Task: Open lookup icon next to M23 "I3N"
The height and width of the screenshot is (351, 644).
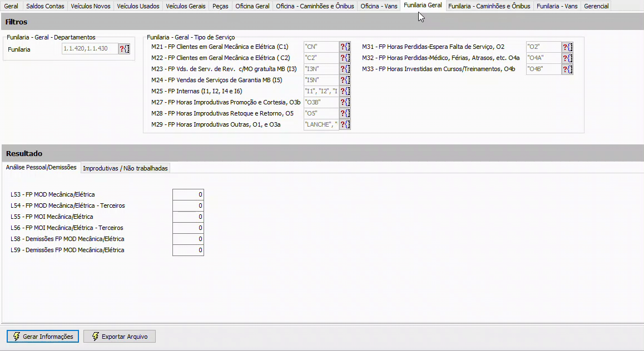Action: click(x=345, y=69)
